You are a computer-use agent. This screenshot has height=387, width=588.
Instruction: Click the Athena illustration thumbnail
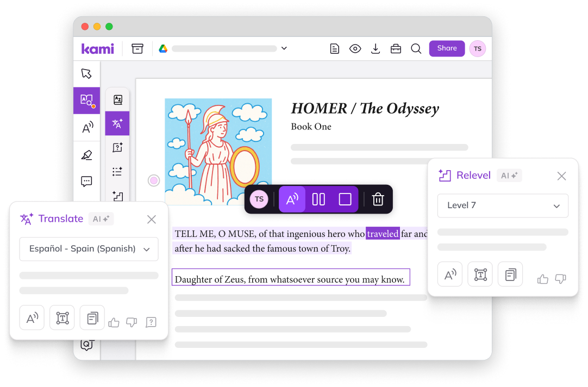(218, 152)
